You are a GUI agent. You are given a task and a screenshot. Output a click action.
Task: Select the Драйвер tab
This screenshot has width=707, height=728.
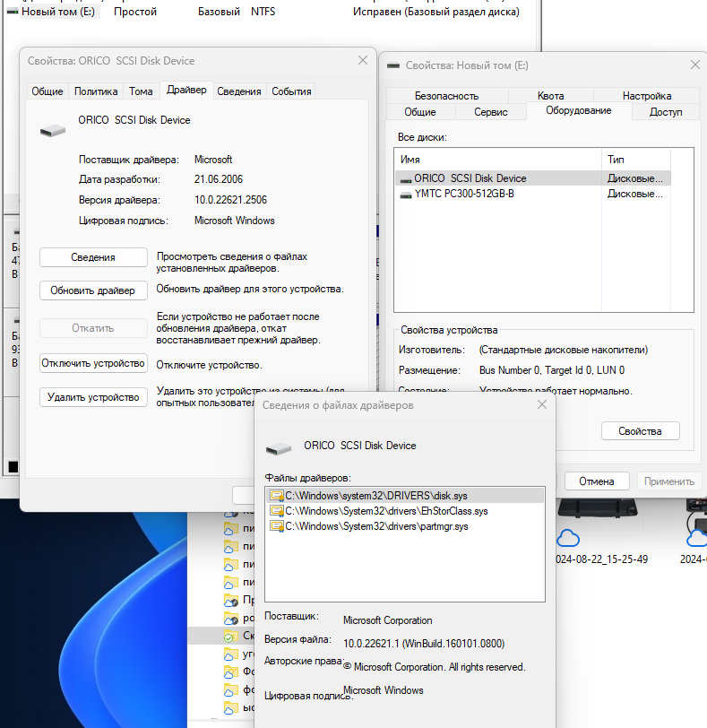[186, 90]
